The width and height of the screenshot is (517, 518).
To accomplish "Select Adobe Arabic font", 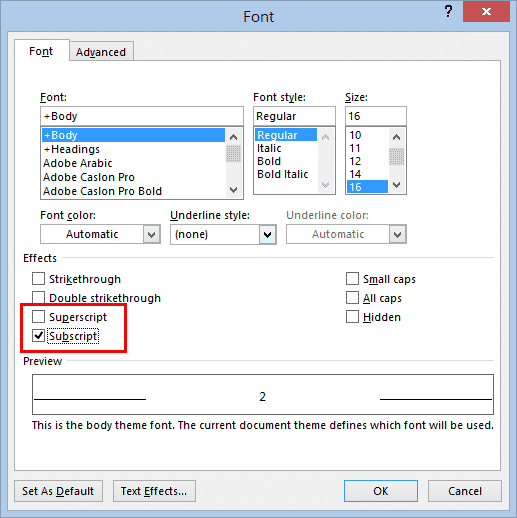I will point(133,163).
